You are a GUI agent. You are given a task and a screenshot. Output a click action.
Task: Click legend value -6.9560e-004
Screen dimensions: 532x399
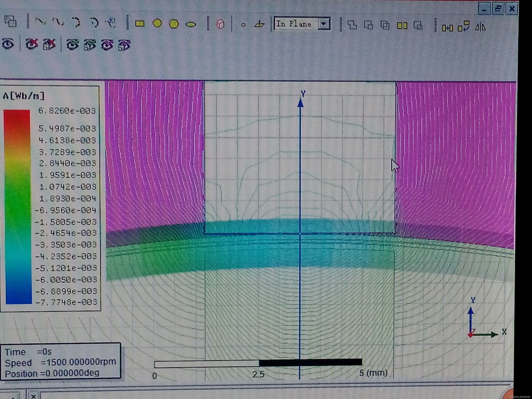pyautogui.click(x=66, y=211)
